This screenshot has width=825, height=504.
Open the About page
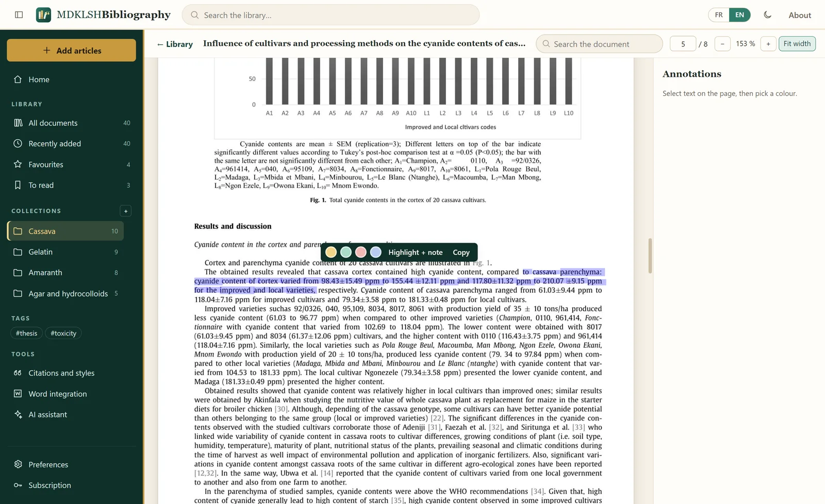[799, 15]
